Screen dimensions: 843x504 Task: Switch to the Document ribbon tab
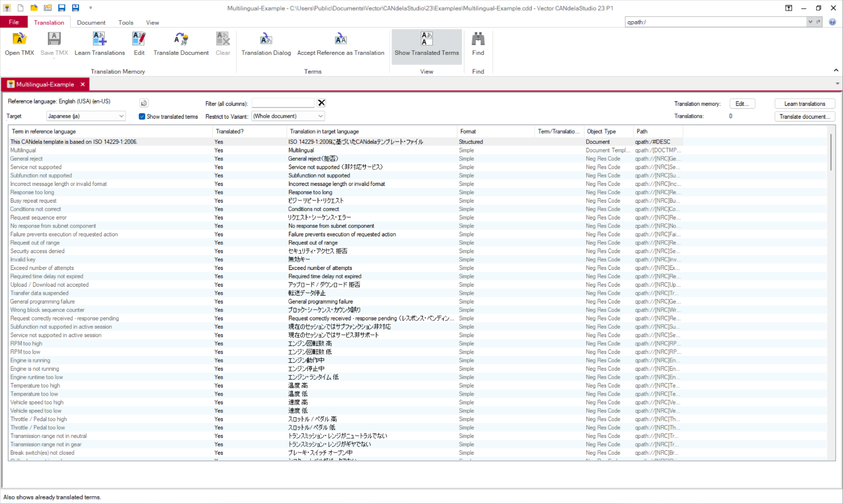[91, 22]
